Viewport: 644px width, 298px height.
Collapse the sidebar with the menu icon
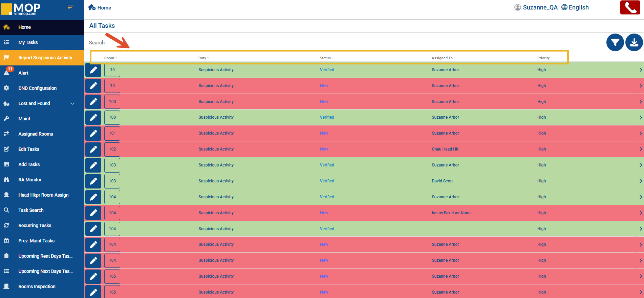(70, 7)
